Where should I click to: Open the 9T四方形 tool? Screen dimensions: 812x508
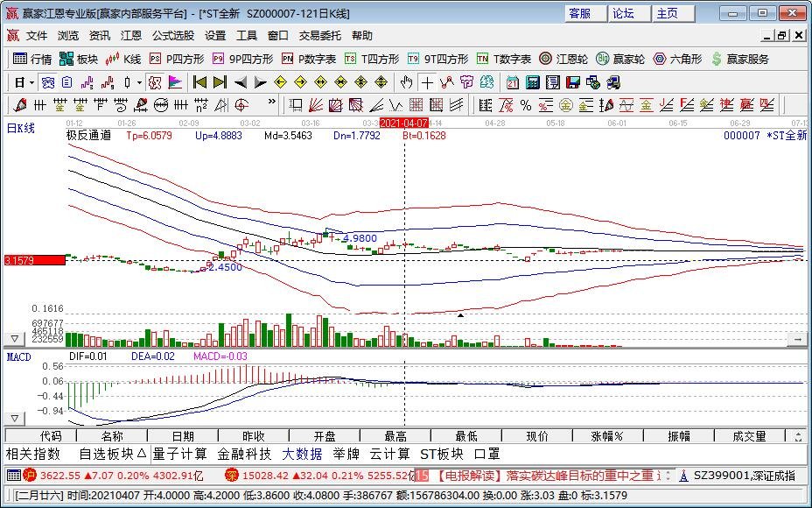(438, 59)
